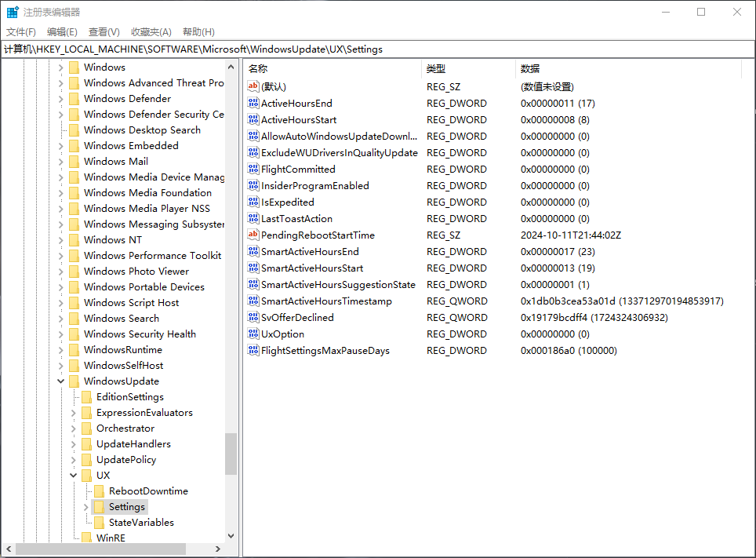Click the tree scroll up arrow
Screen dimensions: 756x558
click(231, 67)
